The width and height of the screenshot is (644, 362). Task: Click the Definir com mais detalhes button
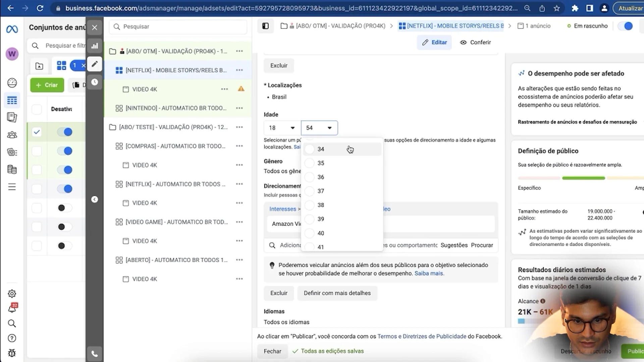[x=337, y=293]
